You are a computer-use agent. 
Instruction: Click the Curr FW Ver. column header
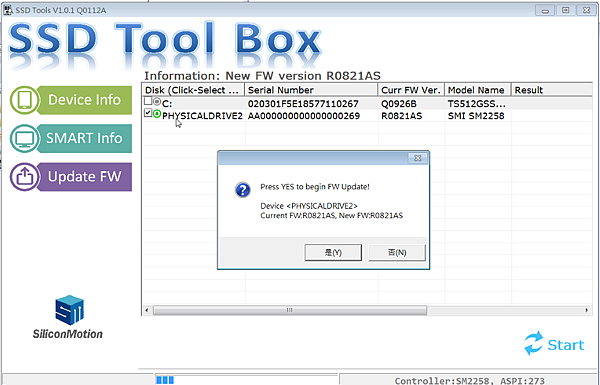tap(411, 90)
